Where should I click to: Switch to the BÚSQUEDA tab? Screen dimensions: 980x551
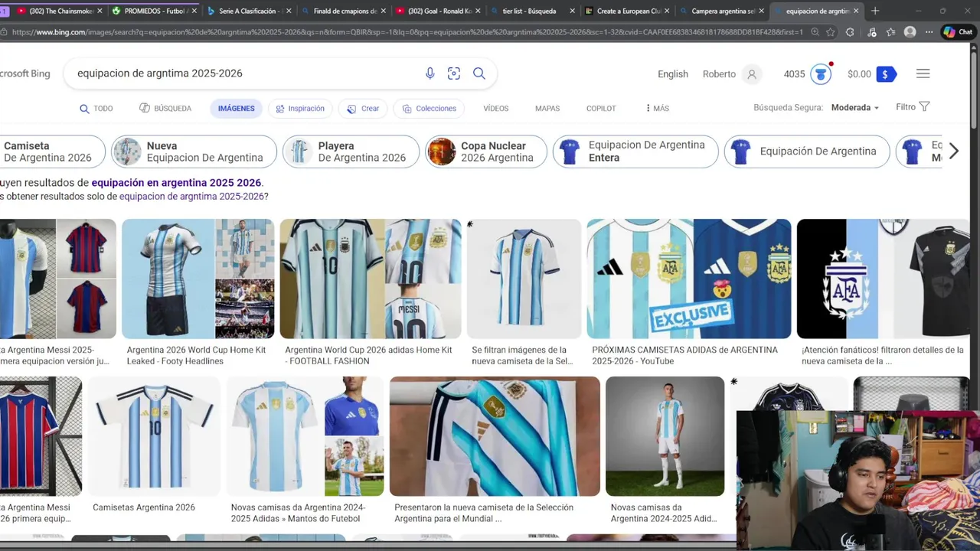pos(165,109)
